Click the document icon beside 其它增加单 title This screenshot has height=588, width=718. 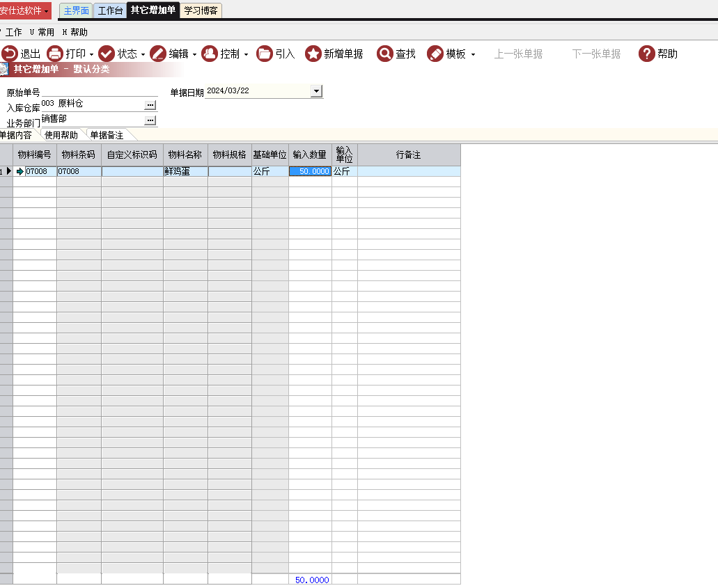tap(4, 69)
